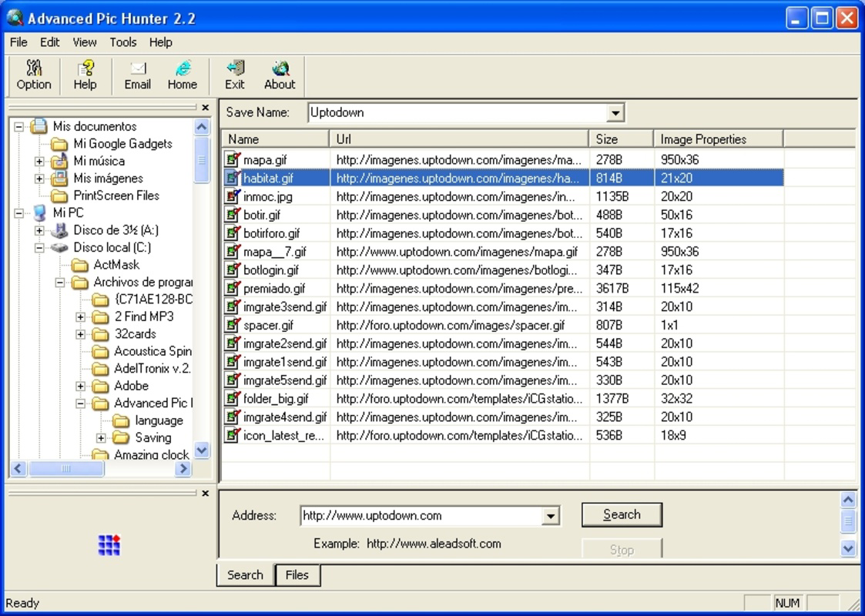This screenshot has width=865, height=616.
Task: Open the Edit menu
Action: tap(49, 42)
